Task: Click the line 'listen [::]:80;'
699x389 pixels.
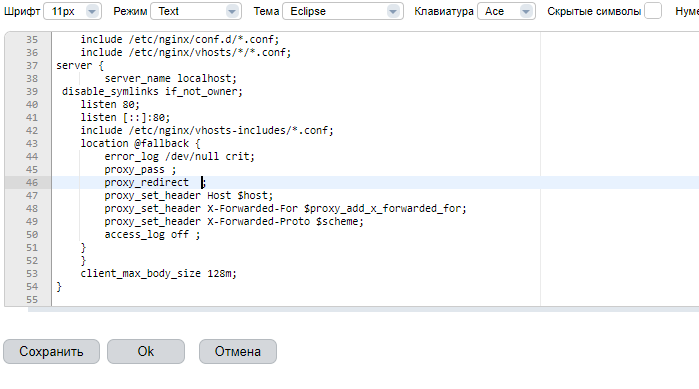Action: (x=125, y=117)
